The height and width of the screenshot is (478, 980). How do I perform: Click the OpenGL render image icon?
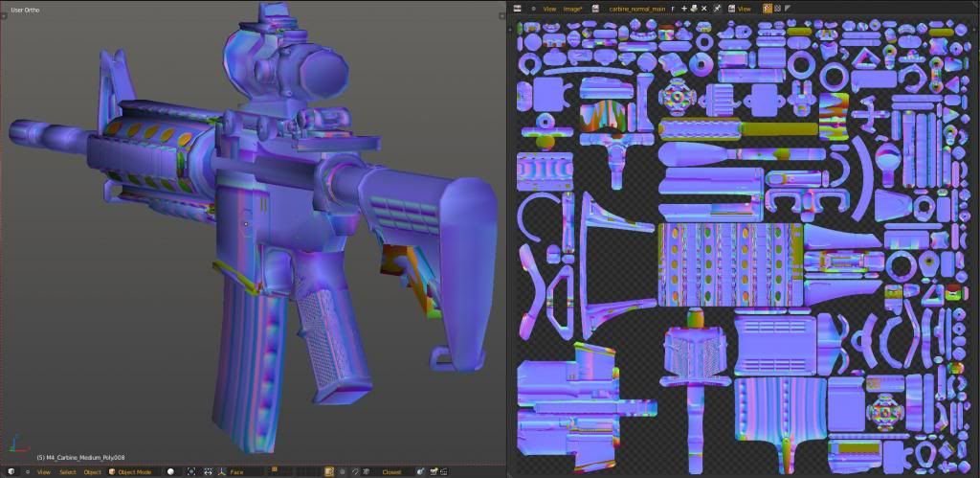point(434,471)
